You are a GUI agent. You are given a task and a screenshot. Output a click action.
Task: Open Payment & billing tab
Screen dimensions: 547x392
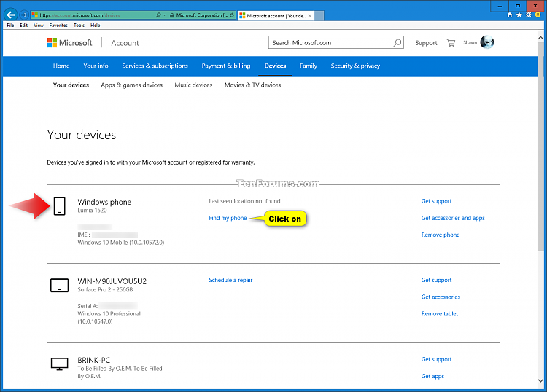(226, 66)
